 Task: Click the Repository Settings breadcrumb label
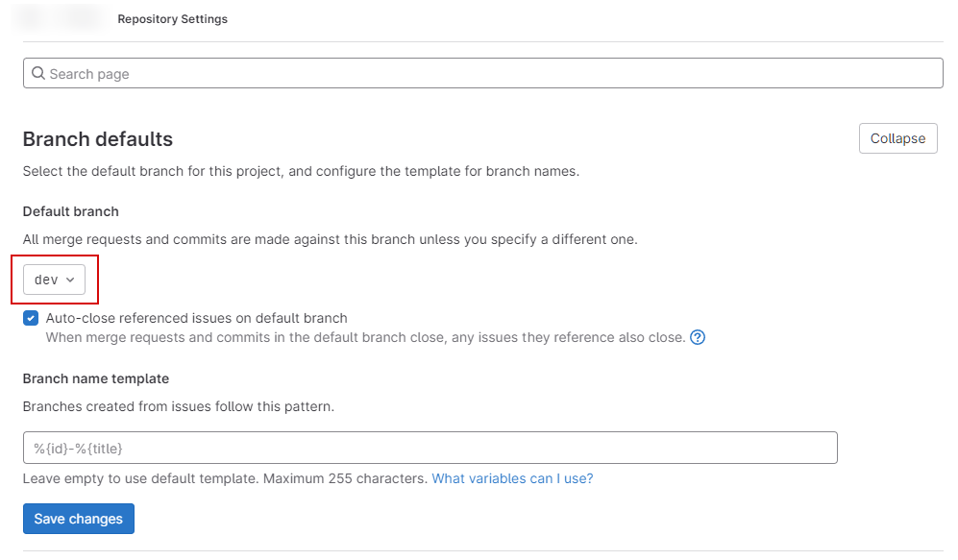pos(172,18)
